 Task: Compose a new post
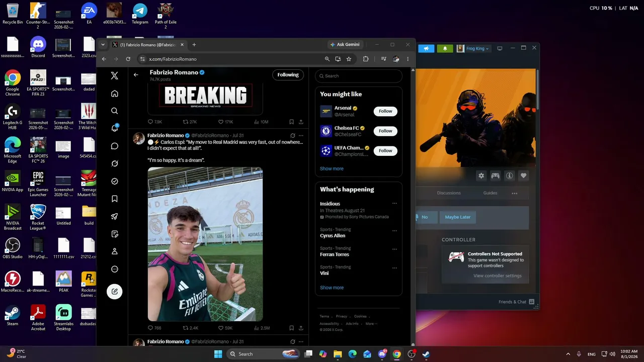[115, 292]
